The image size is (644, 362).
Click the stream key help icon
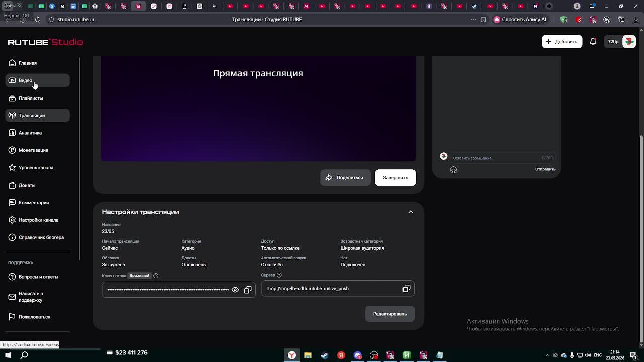click(156, 276)
